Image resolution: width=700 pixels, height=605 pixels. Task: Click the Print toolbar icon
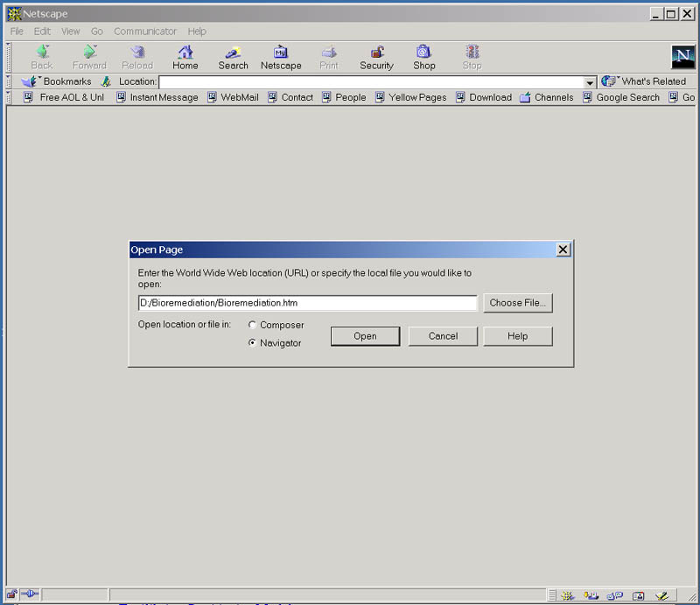pos(329,52)
